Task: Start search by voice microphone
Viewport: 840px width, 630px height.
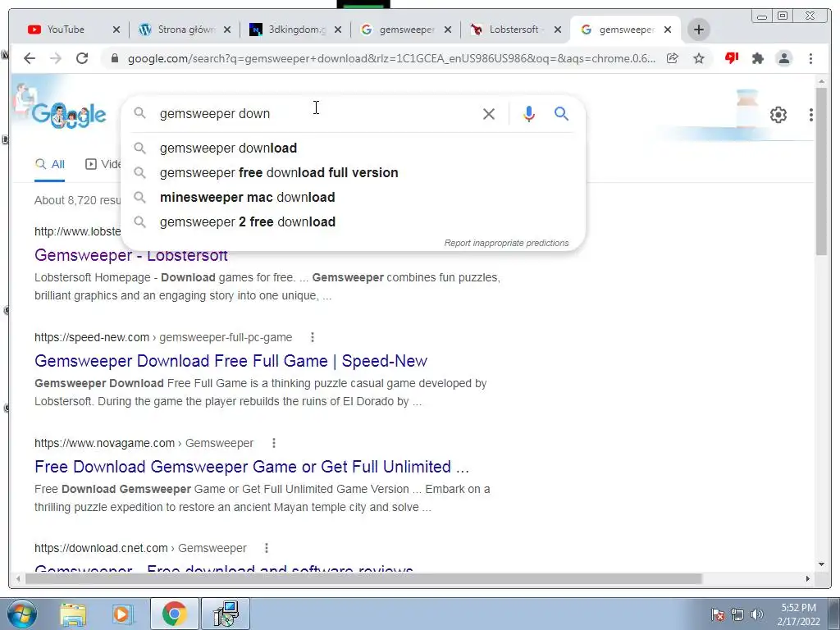Action: click(529, 113)
